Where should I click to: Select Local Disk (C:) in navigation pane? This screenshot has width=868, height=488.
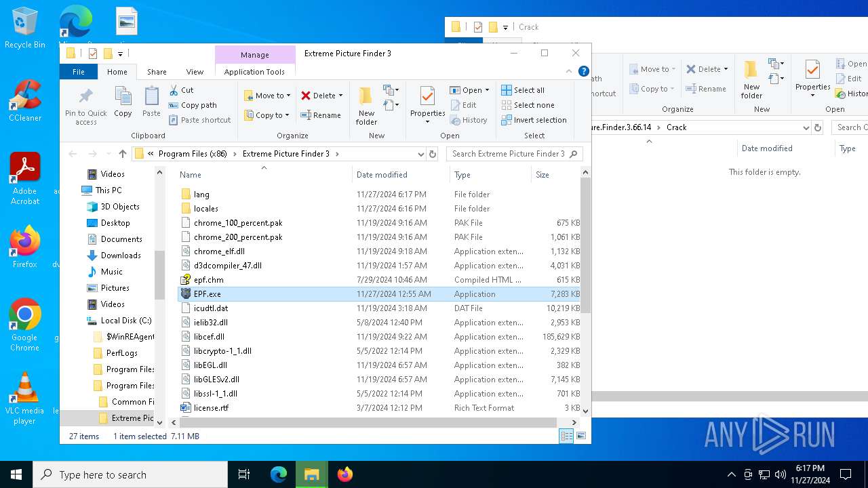click(126, 321)
